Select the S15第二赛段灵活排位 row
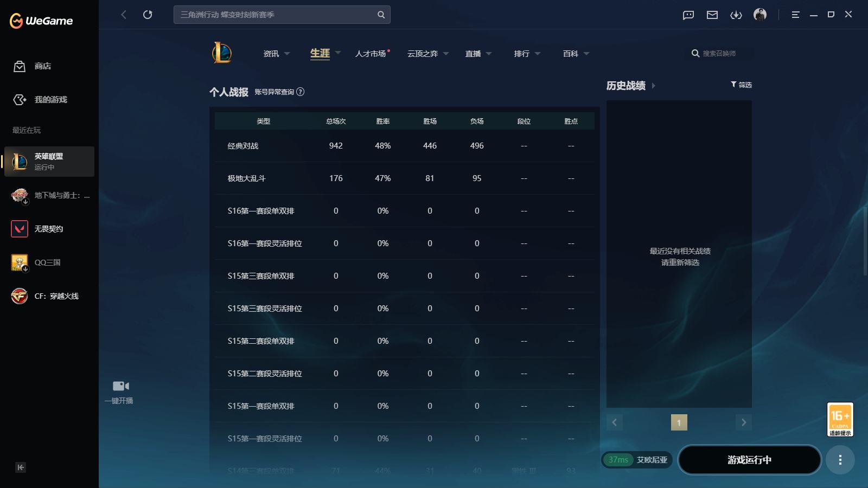This screenshot has height=488, width=868. [x=405, y=374]
